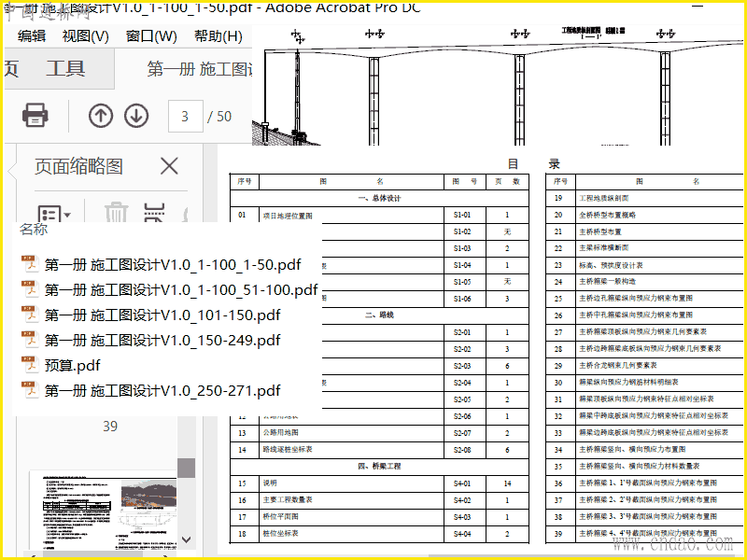Select the 第一册 施工图 document tab
The image size is (747, 560).
point(199,69)
